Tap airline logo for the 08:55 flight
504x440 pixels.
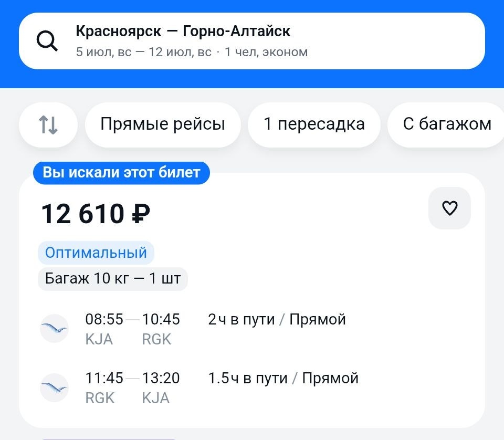[x=54, y=328]
